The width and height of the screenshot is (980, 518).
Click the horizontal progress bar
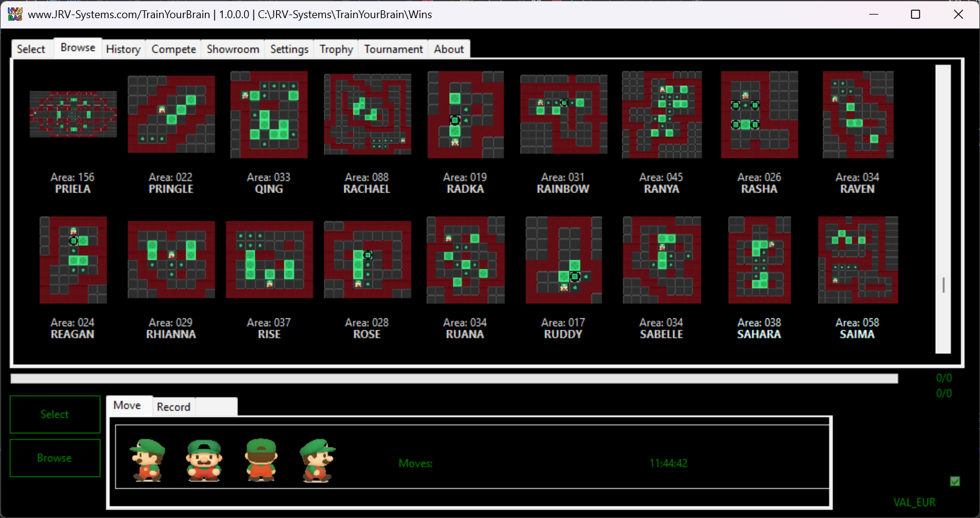click(x=454, y=379)
